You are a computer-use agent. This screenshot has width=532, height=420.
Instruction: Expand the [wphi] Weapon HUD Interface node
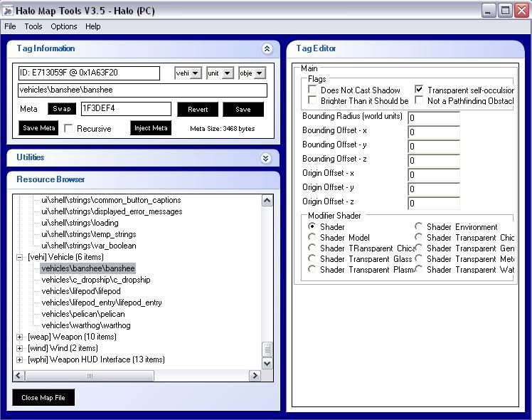20,359
